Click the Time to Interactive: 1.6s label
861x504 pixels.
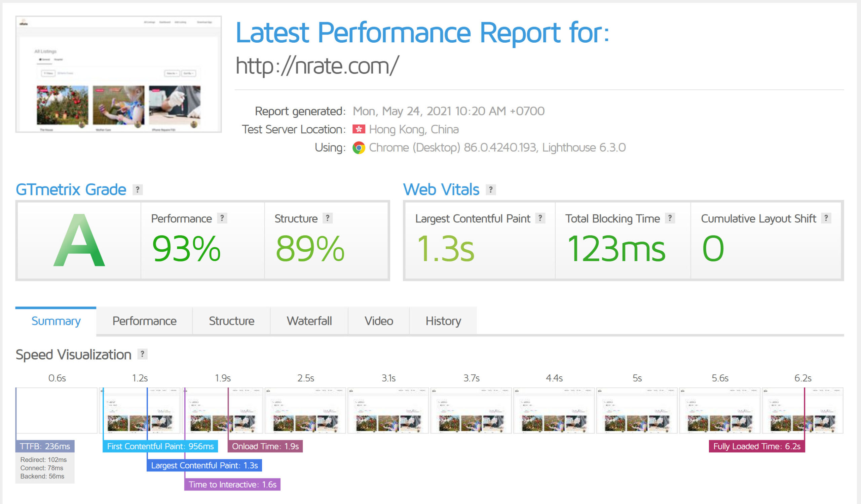(x=232, y=485)
